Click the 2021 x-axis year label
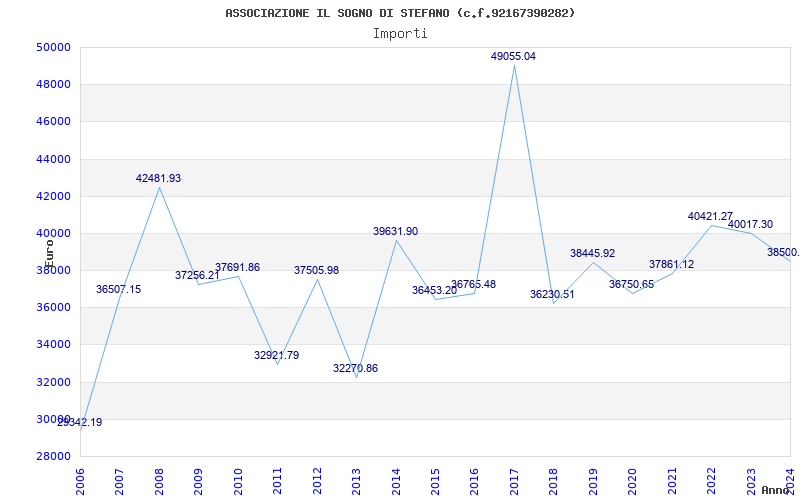The height and width of the screenshot is (500, 800). coord(672,482)
